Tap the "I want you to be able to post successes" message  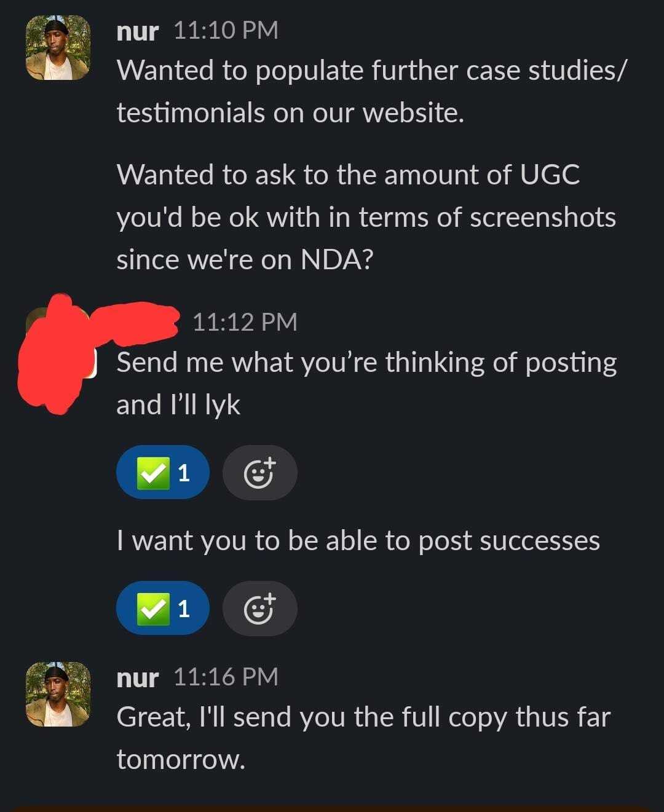click(358, 541)
